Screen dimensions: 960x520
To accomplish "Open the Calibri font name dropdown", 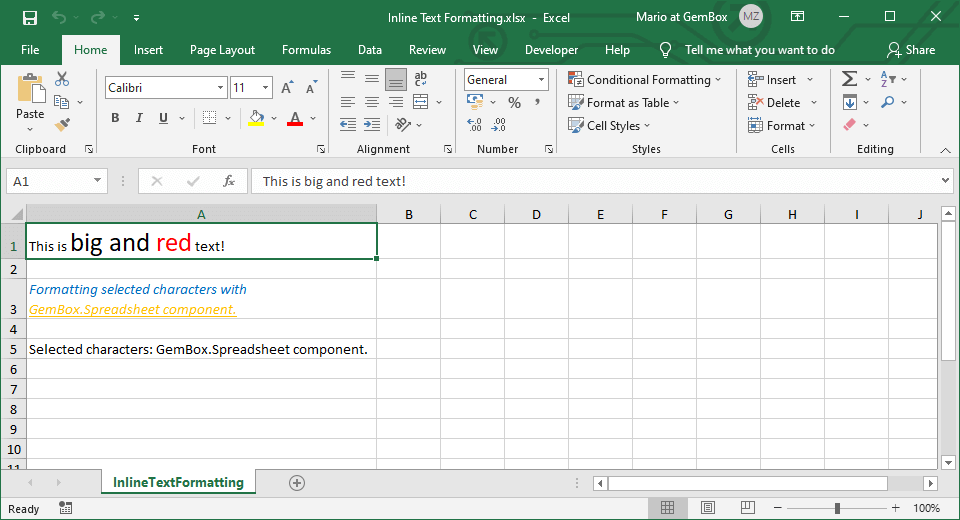I will coord(220,88).
